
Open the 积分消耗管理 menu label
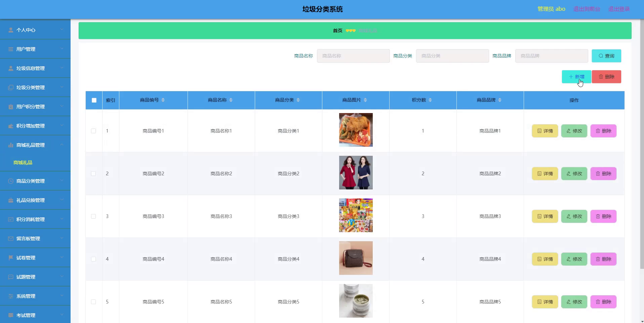pos(31,219)
